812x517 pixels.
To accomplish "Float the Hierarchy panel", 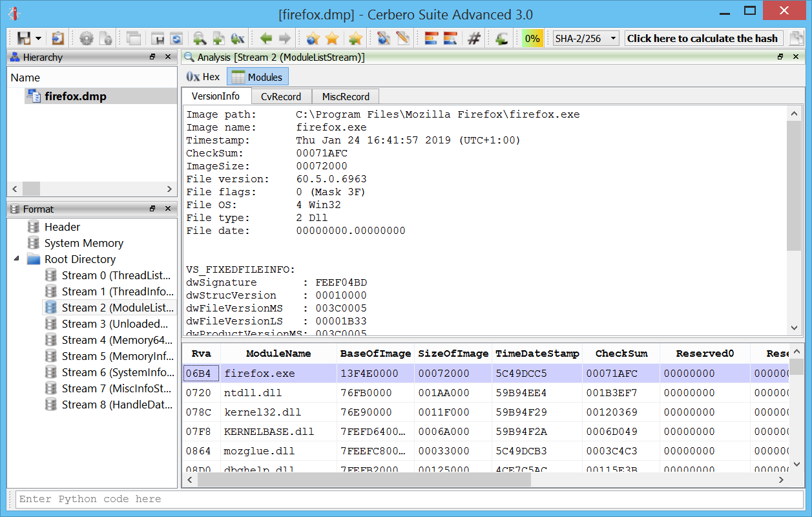I will tap(152, 57).
